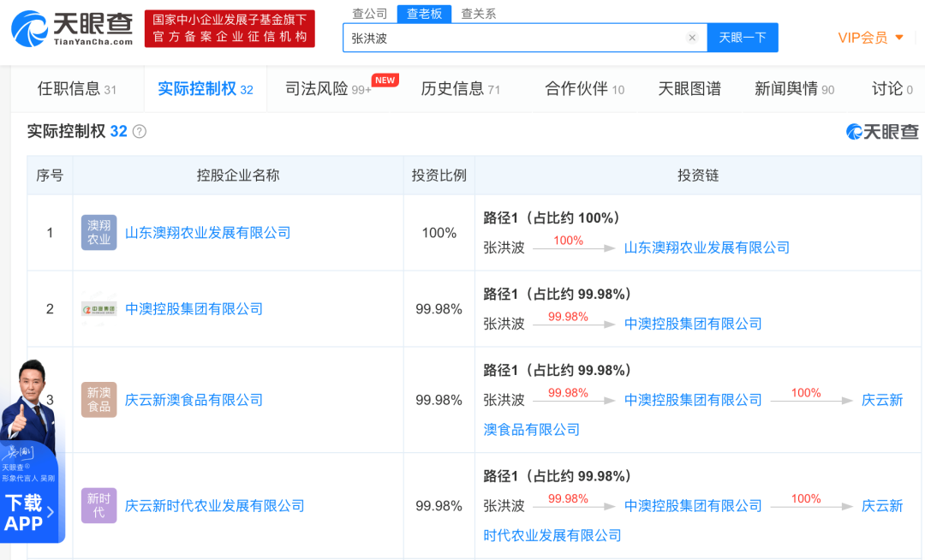Click the 新时代 company logo icon
Image resolution: width=925 pixels, height=560 pixels.
coord(98,506)
